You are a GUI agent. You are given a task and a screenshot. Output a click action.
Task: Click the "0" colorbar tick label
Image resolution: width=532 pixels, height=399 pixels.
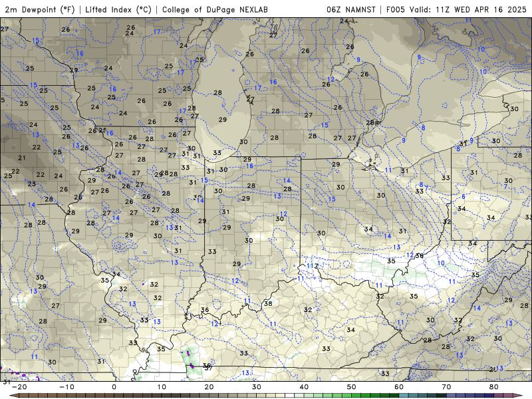114,387
